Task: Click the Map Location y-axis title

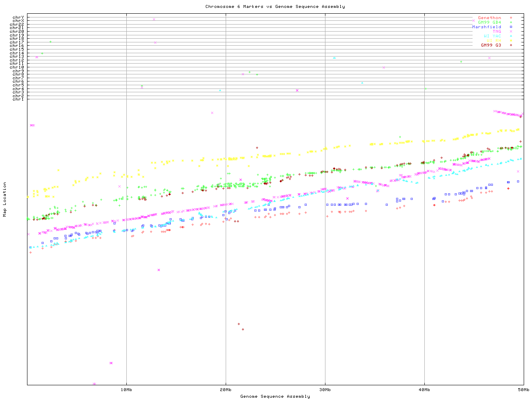Action: pyautogui.click(x=5, y=199)
